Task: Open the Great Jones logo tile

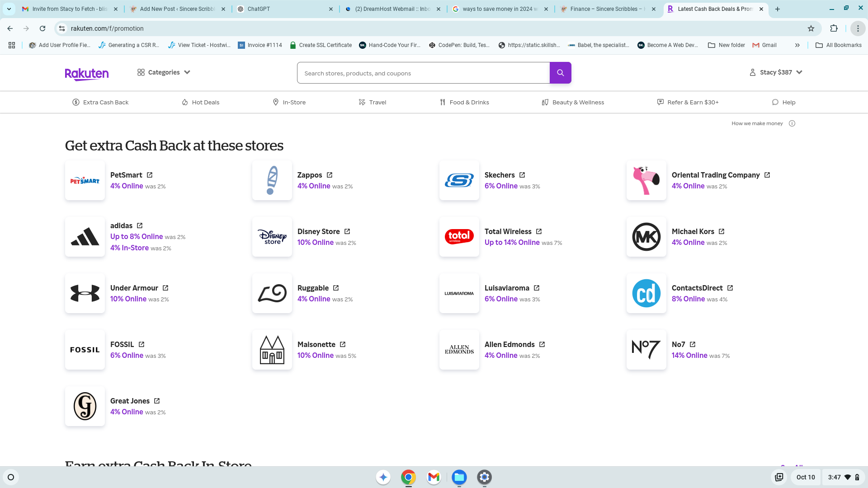Action: (x=85, y=406)
